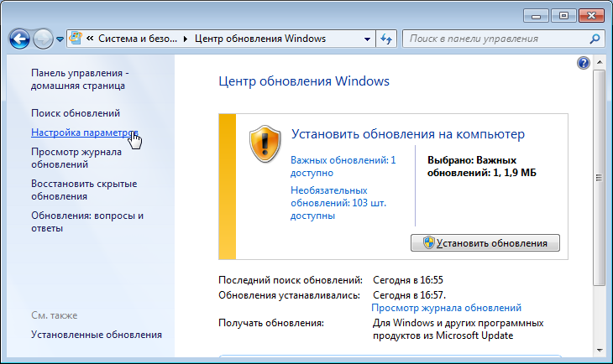Open 'Настройка параметров' link
The height and width of the screenshot is (364, 613).
pyautogui.click(x=85, y=133)
